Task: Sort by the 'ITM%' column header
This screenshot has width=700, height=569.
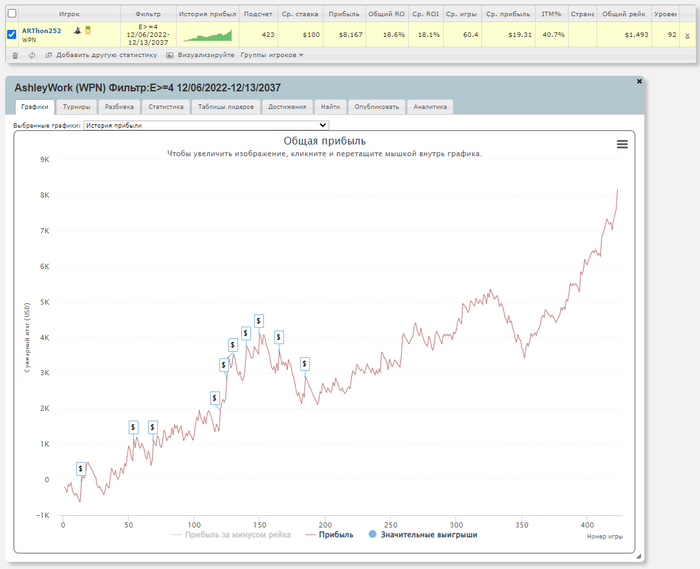Action: (551, 14)
